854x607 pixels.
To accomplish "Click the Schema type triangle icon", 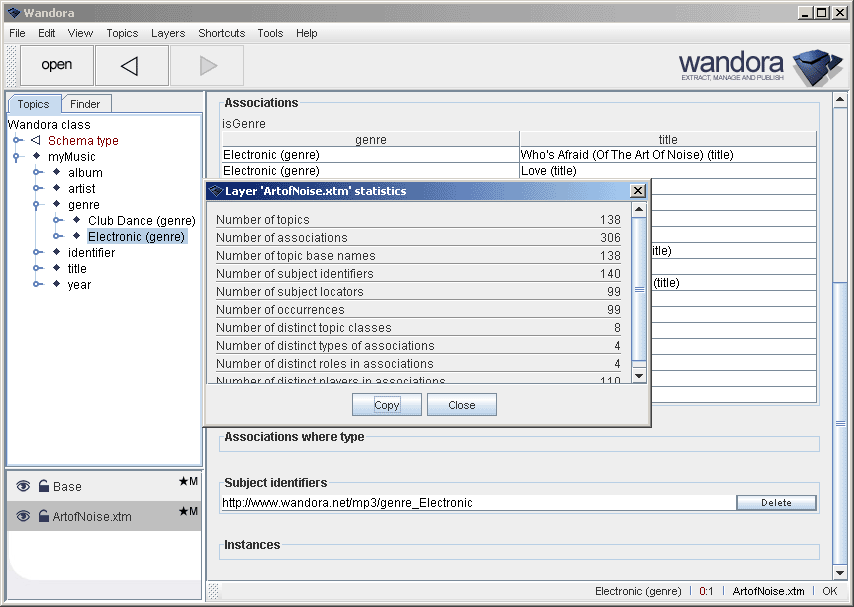I will coord(36,141).
